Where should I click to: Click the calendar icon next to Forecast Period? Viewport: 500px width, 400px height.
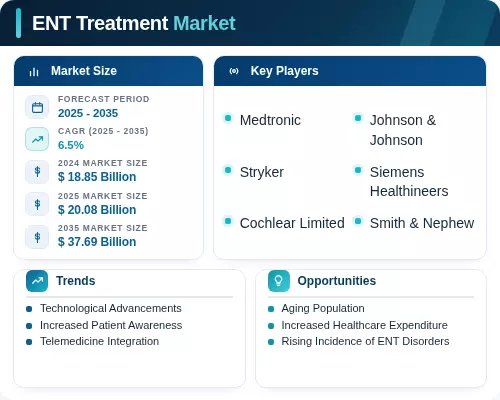(37, 107)
